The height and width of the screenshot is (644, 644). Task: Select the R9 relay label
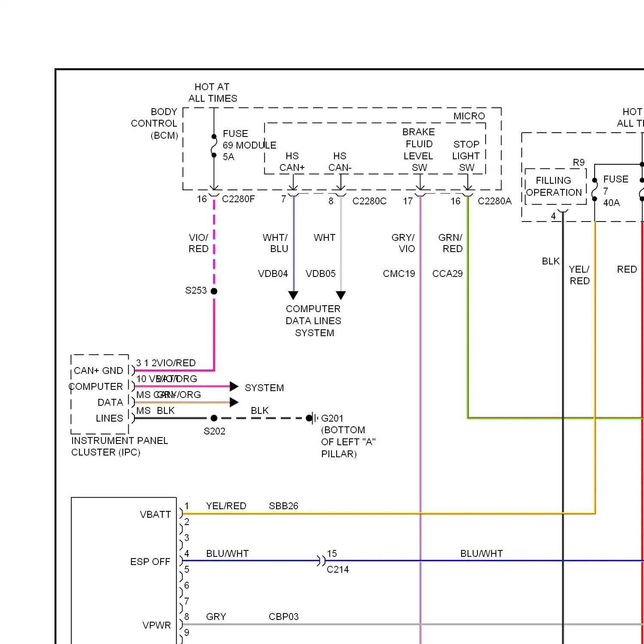click(x=579, y=163)
